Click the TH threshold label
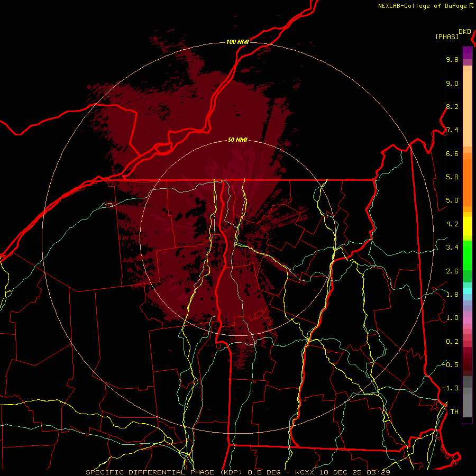Viewport: 476px width, 476px height. tap(454, 412)
